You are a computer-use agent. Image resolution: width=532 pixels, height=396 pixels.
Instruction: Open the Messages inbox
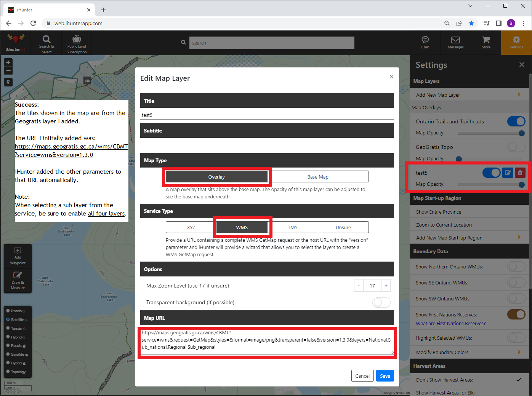coord(455,42)
